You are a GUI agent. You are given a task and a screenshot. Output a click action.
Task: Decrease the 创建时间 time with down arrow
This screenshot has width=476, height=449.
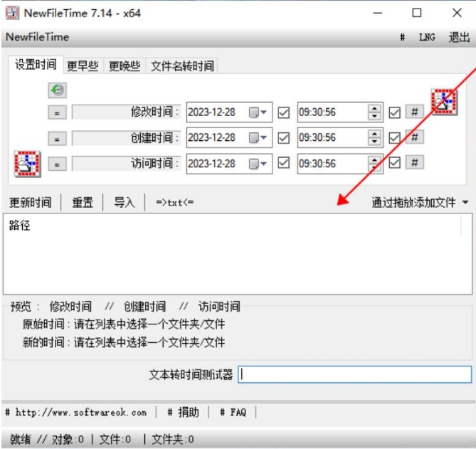pyautogui.click(x=374, y=142)
